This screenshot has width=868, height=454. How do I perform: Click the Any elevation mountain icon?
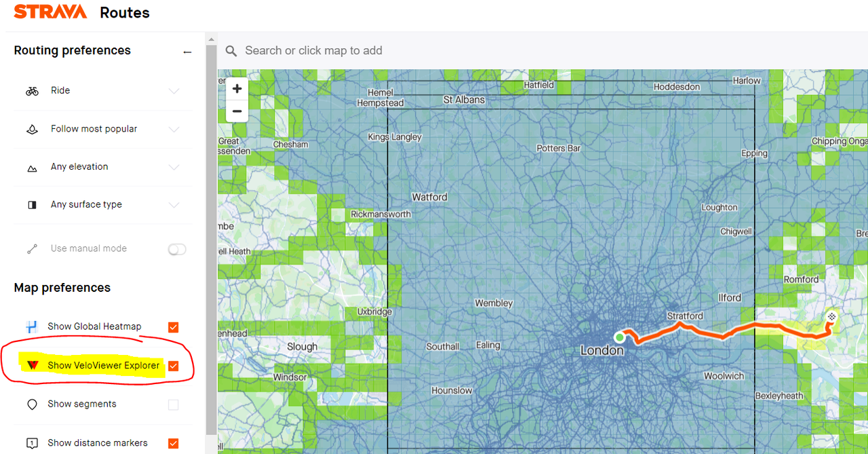[32, 168]
